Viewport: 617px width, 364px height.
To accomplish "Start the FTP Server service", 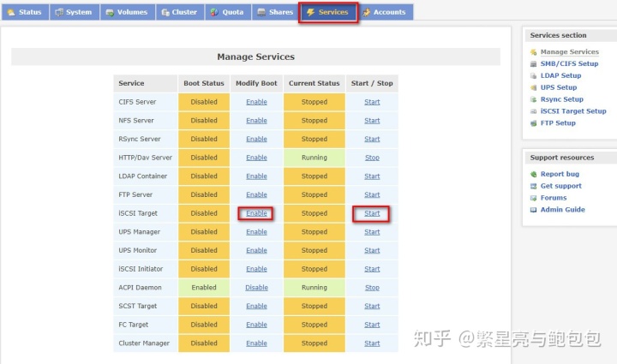I will (x=372, y=194).
